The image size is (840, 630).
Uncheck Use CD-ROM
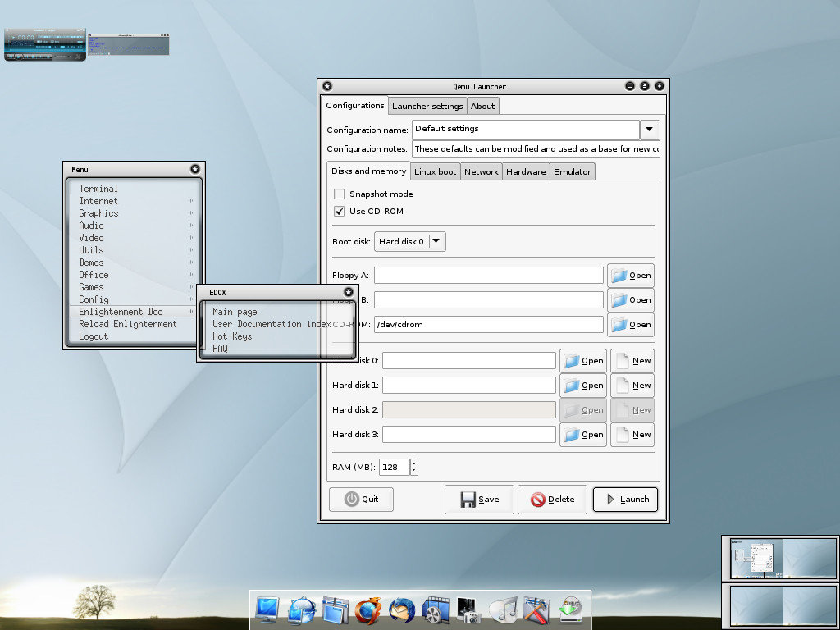point(339,211)
